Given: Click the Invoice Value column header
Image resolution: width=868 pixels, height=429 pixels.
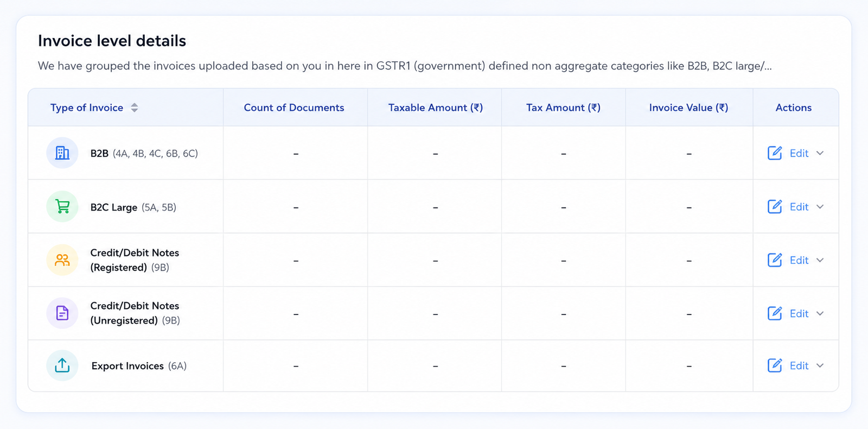Looking at the screenshot, I should point(688,108).
